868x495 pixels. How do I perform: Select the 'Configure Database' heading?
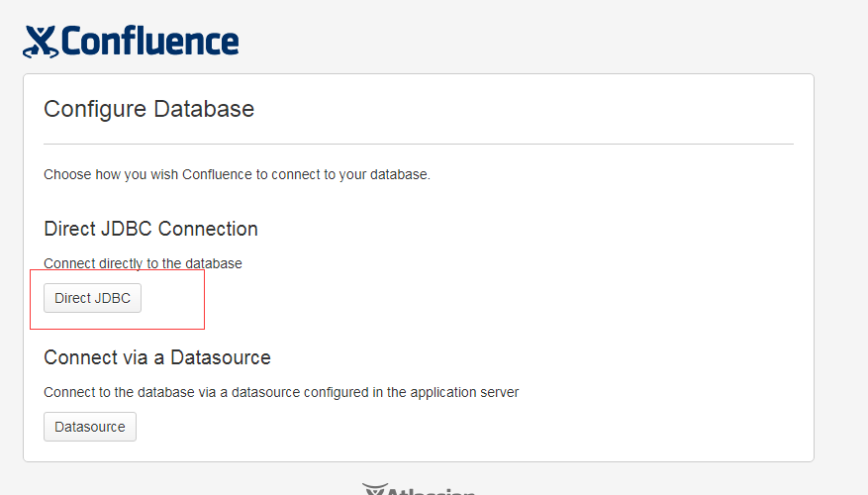[148, 109]
